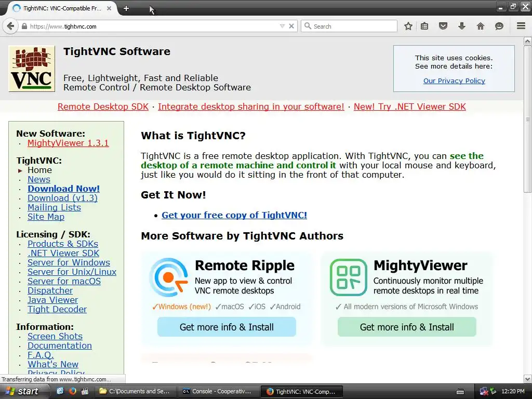
Task: Click MightyViewer Get more info & Install
Action: click(407, 327)
